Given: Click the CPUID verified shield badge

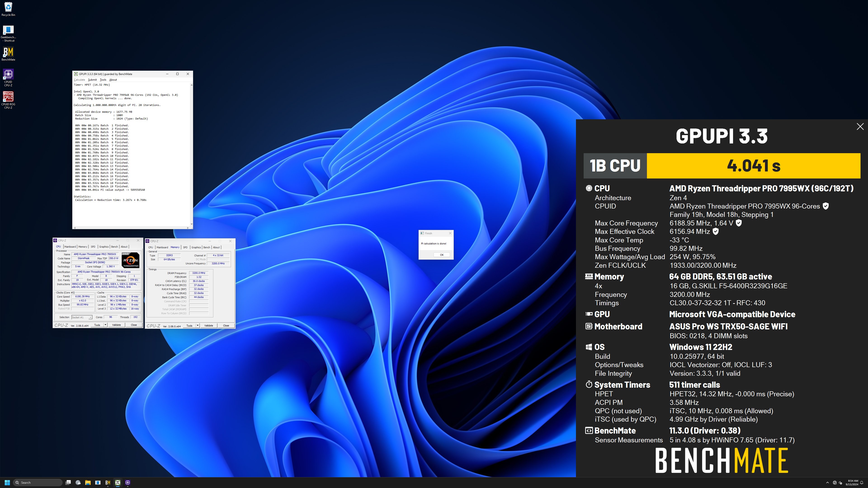Looking at the screenshot, I should [x=826, y=206].
